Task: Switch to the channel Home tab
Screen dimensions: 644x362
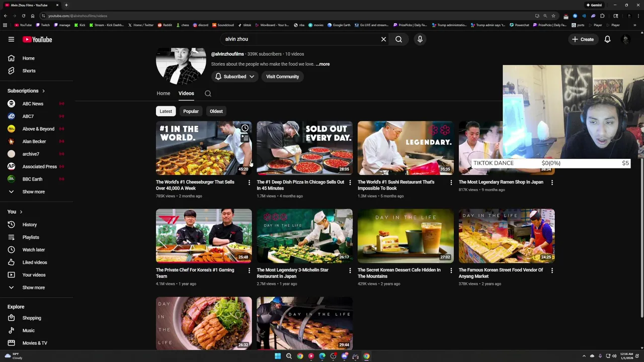Action: (163, 94)
